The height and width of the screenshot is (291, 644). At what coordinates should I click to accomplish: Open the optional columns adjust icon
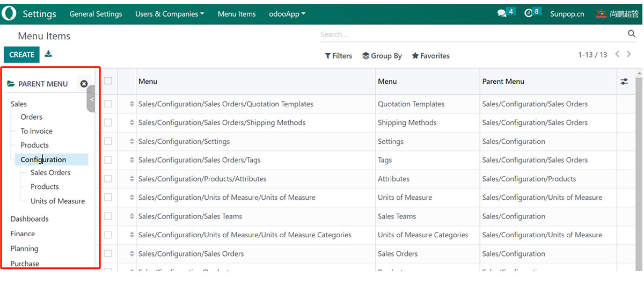click(x=624, y=82)
